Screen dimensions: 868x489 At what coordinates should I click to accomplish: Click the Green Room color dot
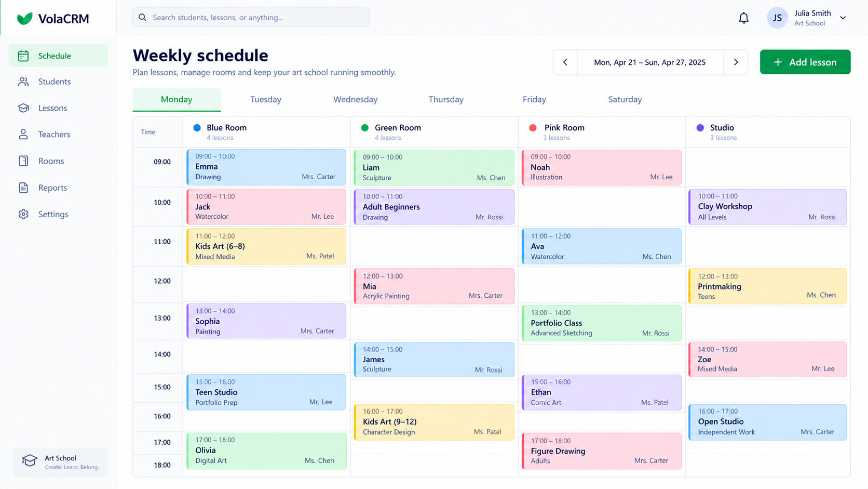[364, 128]
